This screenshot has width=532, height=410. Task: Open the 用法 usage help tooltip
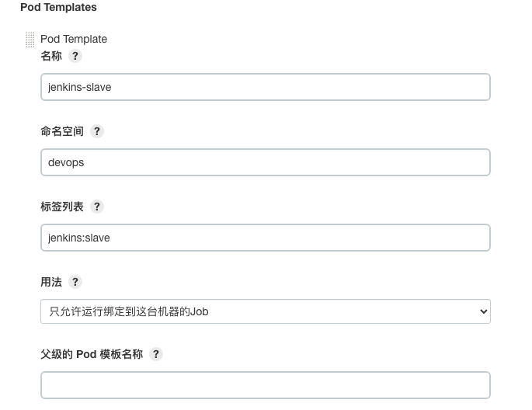tap(75, 282)
